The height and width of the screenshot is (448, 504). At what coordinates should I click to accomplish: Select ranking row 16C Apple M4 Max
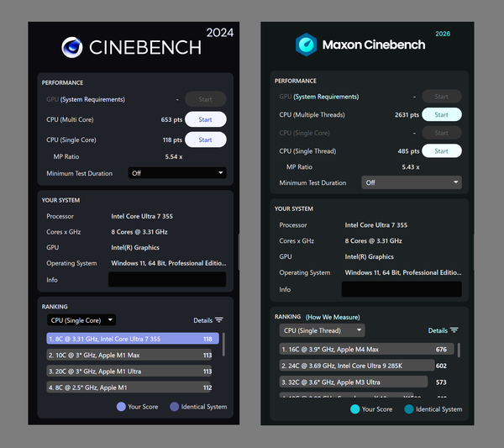[x=367, y=349]
